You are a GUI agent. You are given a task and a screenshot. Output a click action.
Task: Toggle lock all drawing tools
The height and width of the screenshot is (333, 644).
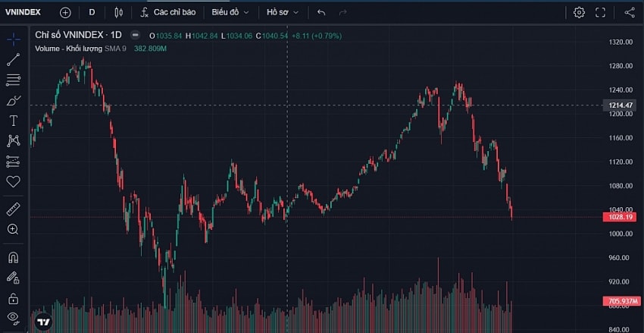(13, 297)
